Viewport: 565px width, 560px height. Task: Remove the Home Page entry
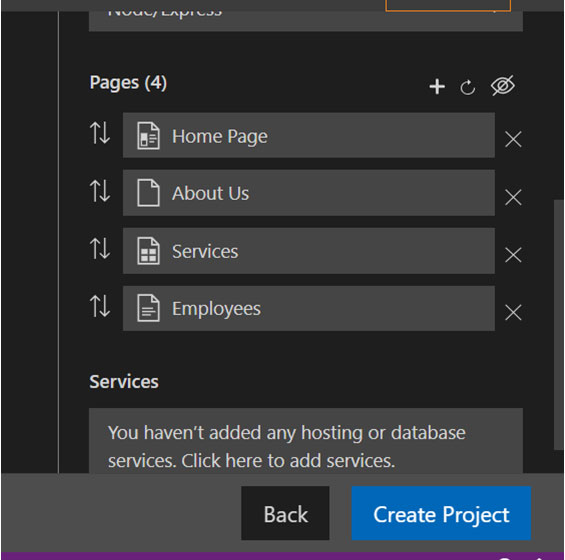[513, 139]
